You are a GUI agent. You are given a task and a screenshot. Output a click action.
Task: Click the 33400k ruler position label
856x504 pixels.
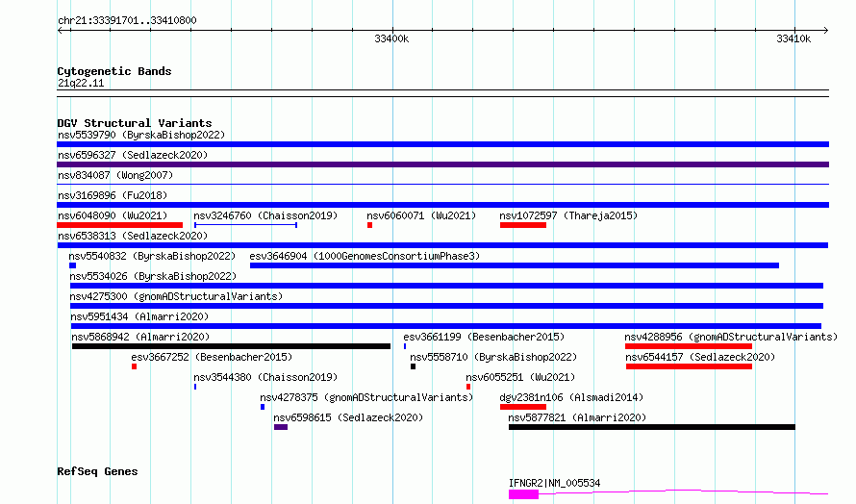tap(391, 38)
